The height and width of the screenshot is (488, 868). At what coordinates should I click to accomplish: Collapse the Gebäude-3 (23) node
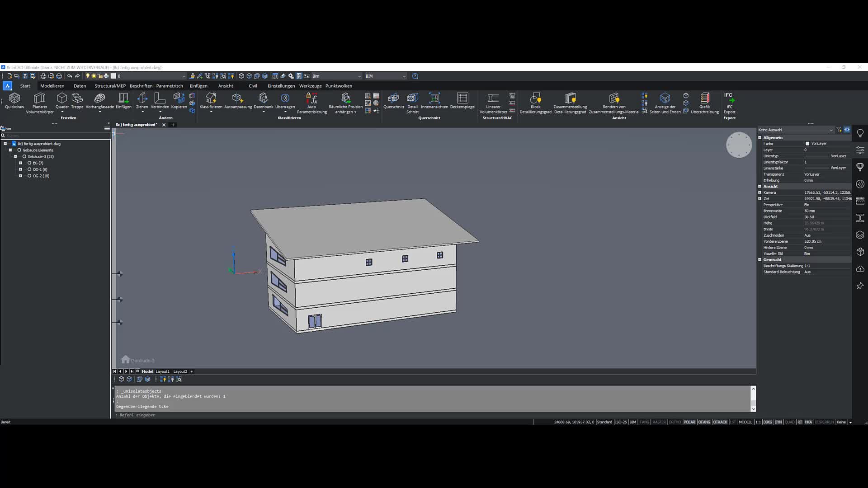[x=15, y=156]
